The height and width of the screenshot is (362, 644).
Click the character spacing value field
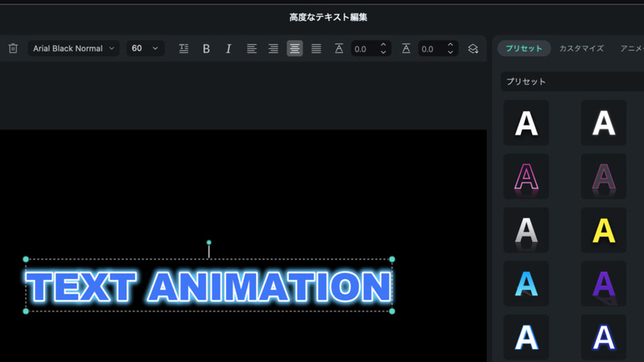coord(365,49)
